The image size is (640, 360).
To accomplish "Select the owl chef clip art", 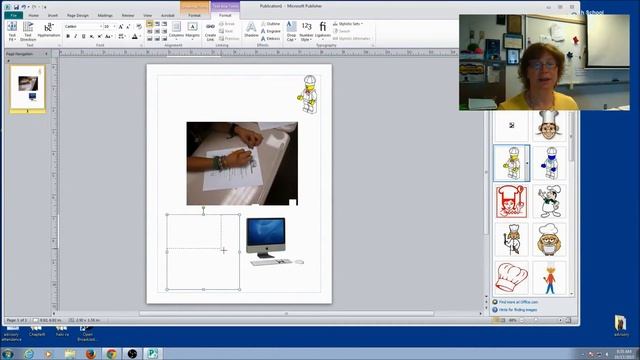I will [x=549, y=240].
